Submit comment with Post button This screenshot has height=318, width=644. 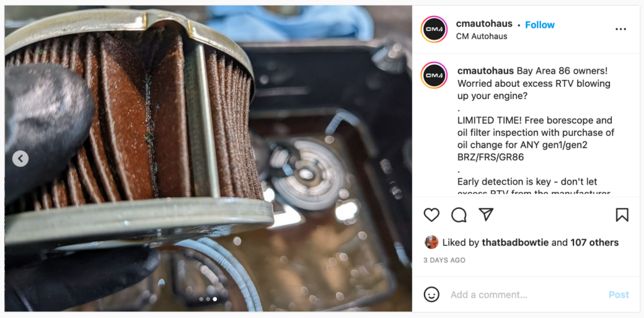tap(619, 295)
